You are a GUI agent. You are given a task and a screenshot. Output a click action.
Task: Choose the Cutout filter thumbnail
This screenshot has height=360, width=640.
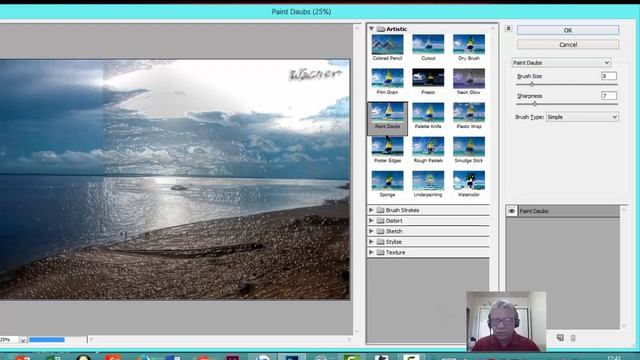(428, 45)
